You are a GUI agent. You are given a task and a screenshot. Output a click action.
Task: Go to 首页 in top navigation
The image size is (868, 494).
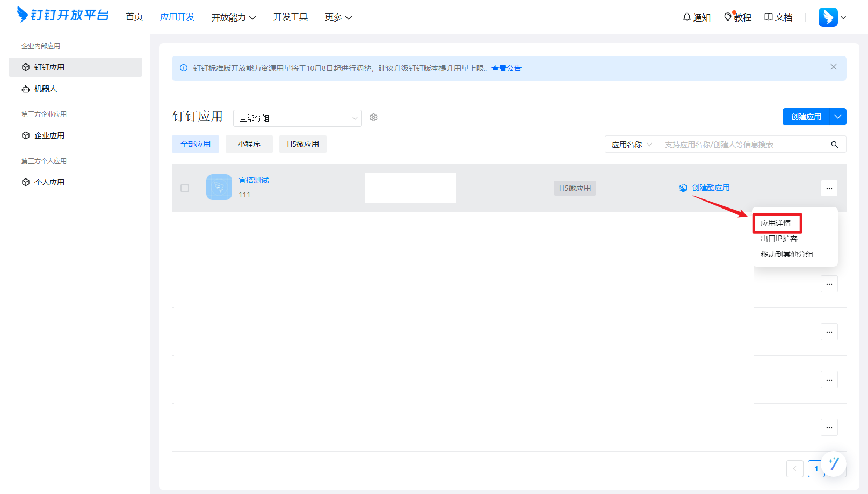(x=134, y=17)
